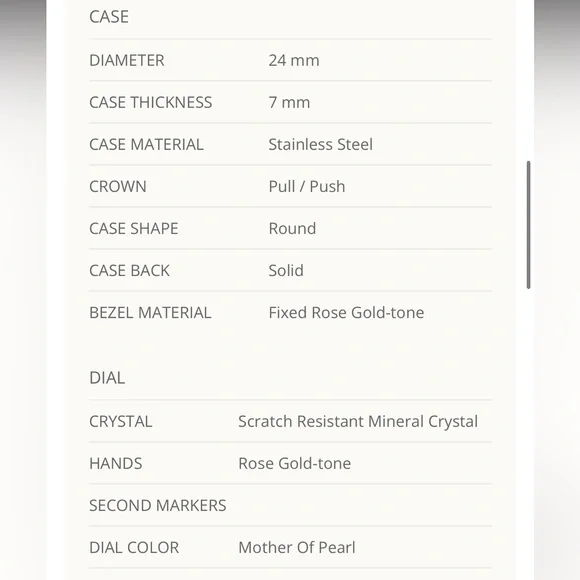
Task: Click the CROWN row label
Action: click(x=118, y=186)
